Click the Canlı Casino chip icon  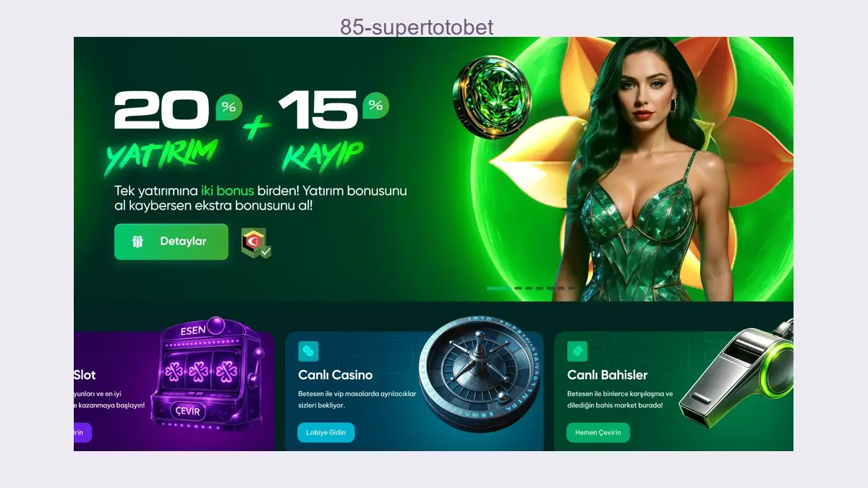coord(308,351)
